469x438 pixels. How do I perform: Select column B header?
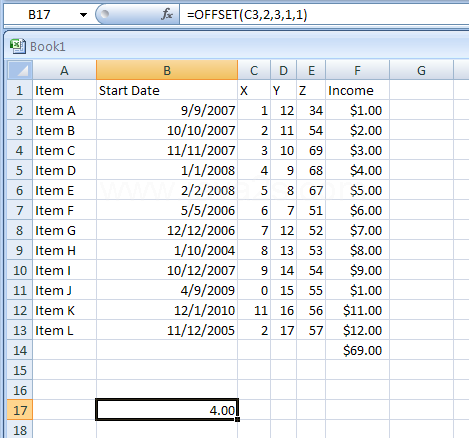pyautogui.click(x=167, y=70)
